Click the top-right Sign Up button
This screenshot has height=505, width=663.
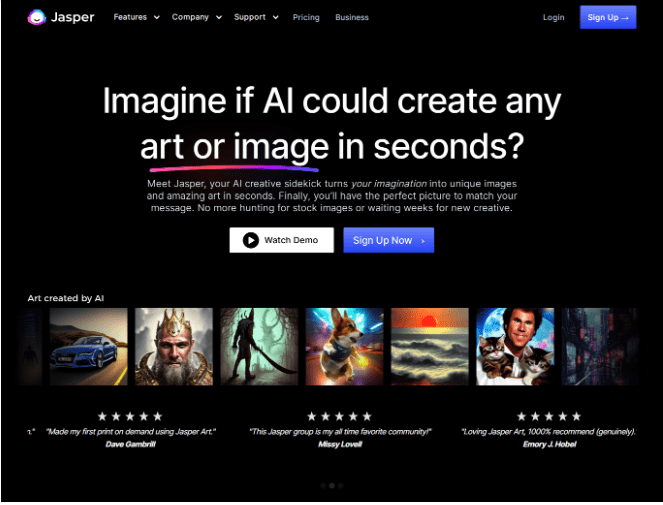pos(608,17)
